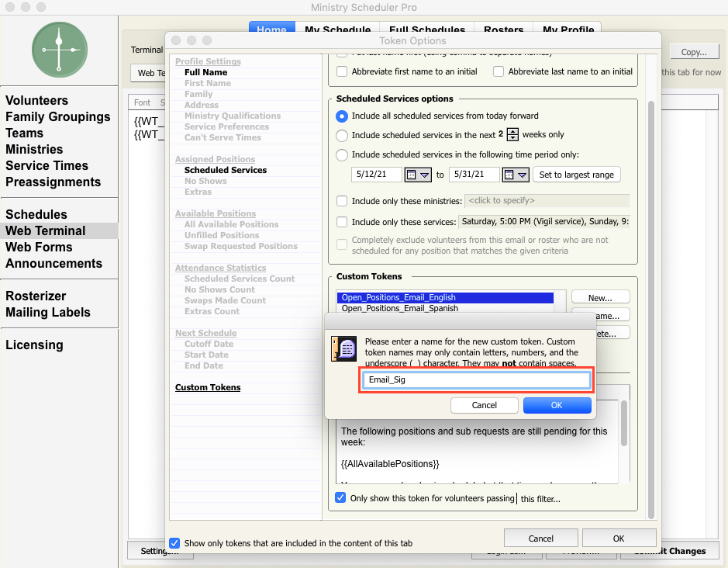Enable 'Abbreviate first name to an initial'

342,71
